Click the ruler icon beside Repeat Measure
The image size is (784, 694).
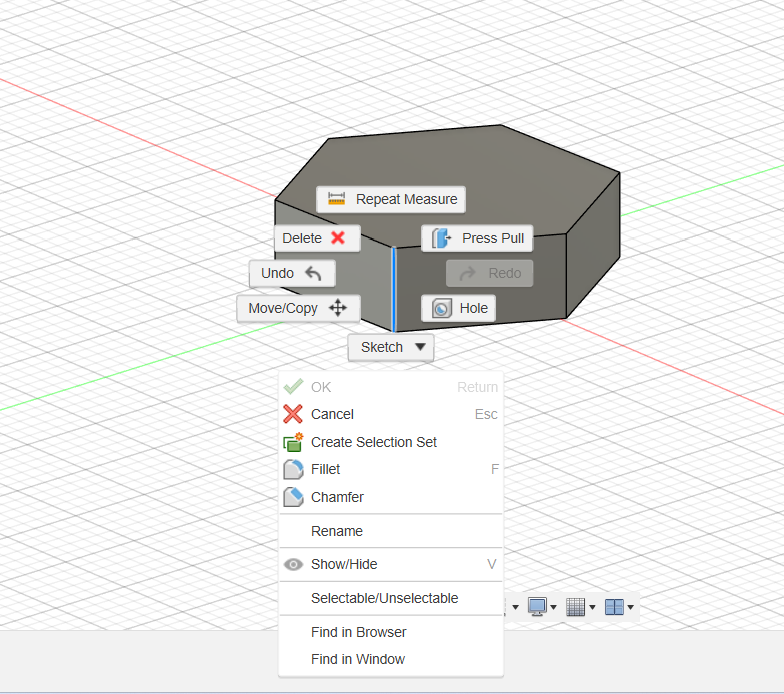point(336,198)
